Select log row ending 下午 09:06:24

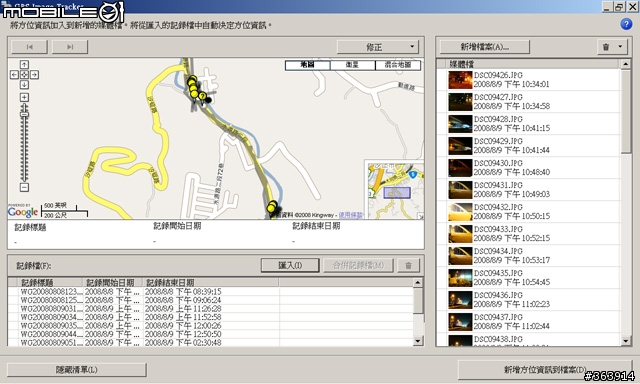211,300
